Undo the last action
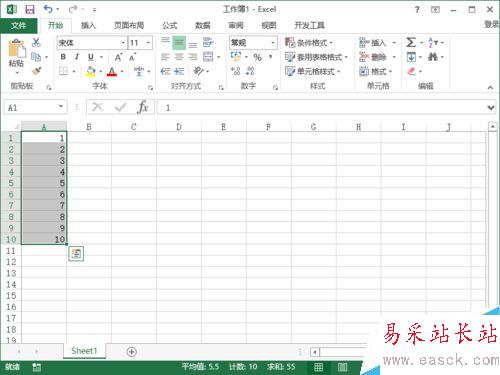 click(48, 9)
